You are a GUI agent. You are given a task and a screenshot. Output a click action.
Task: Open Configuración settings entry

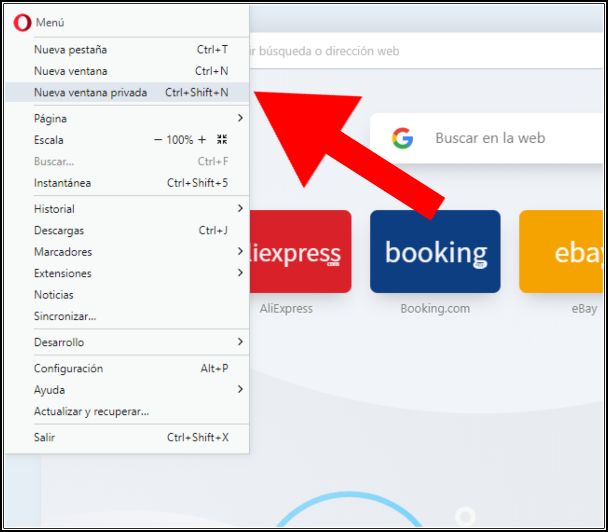tap(127, 368)
